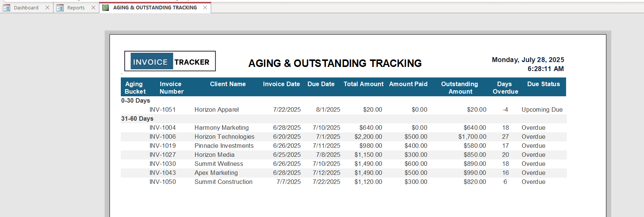
Task: Select invoice number INV-1006
Action: (x=162, y=137)
